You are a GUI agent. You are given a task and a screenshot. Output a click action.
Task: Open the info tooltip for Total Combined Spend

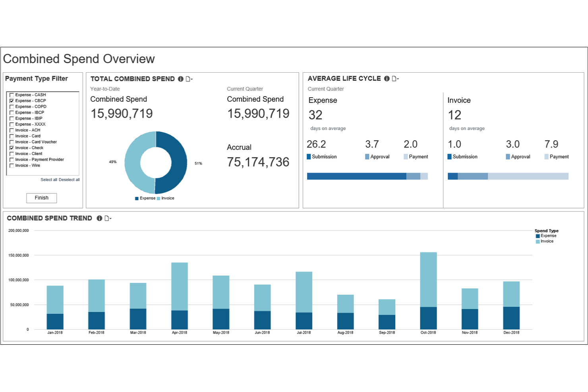click(x=180, y=79)
